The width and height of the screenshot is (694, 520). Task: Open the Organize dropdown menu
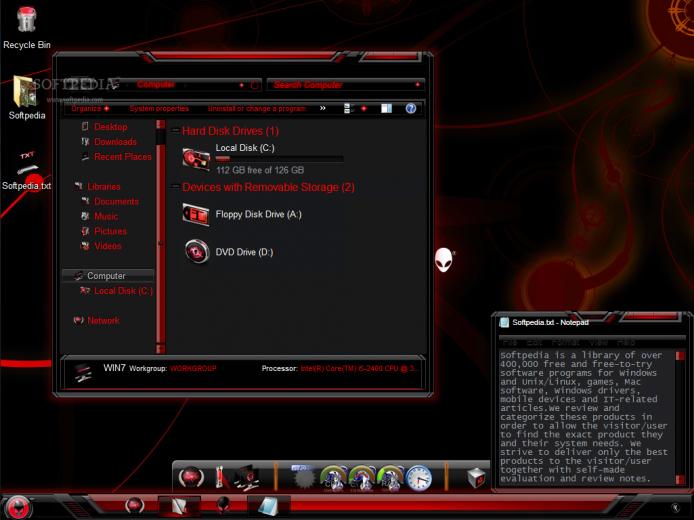pyautogui.click(x=90, y=108)
